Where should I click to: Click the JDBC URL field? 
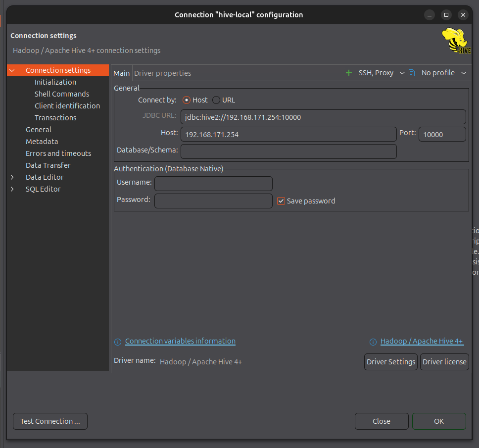(x=323, y=117)
